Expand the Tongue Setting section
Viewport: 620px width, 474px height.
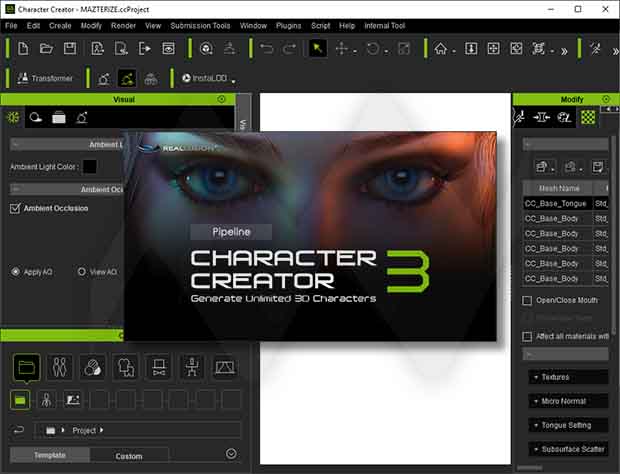pos(568,425)
